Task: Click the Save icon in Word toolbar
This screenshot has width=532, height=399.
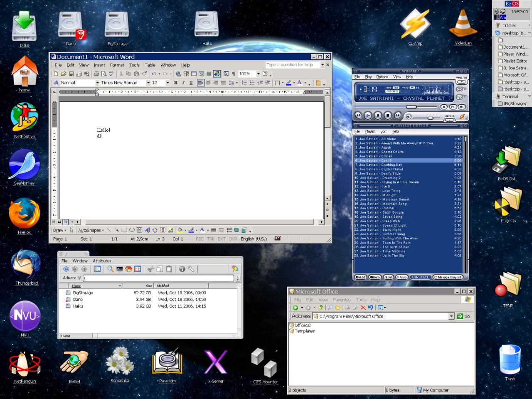Action: click(71, 74)
